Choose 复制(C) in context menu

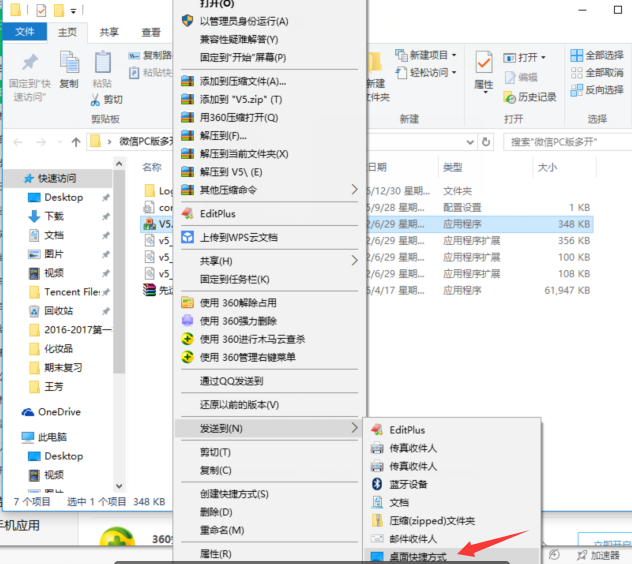coord(216,470)
